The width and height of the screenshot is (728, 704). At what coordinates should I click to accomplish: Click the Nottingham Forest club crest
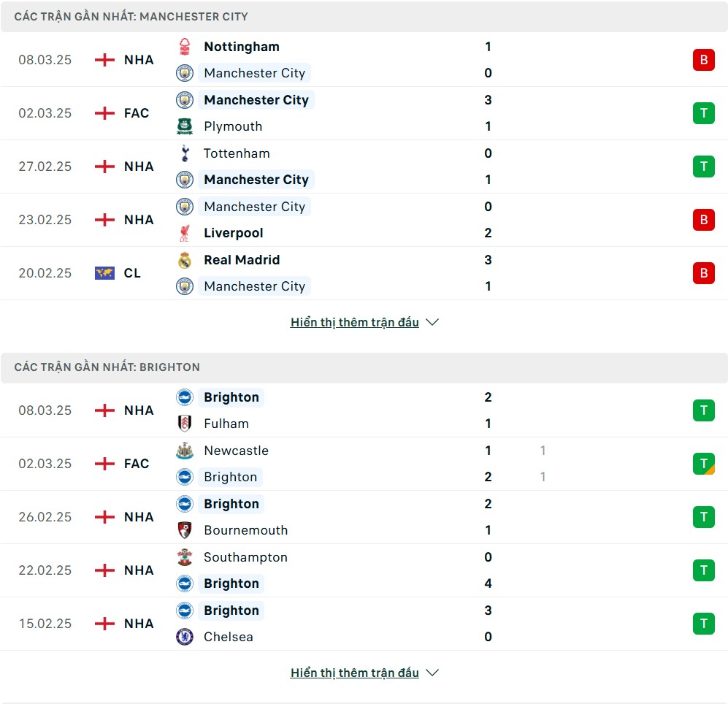(184, 47)
